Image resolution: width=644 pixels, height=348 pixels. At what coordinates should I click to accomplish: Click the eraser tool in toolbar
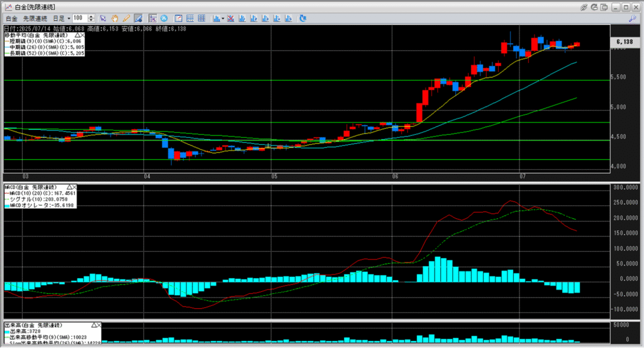138,18
